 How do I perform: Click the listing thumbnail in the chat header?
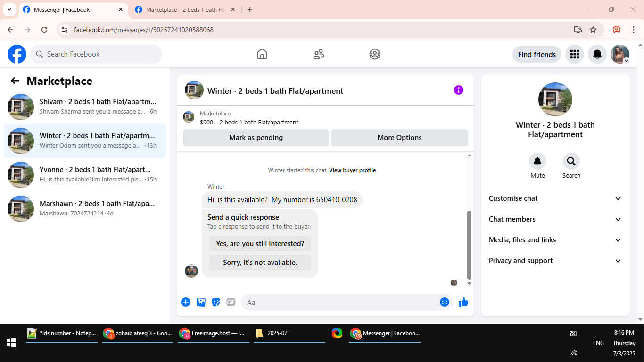point(194,90)
